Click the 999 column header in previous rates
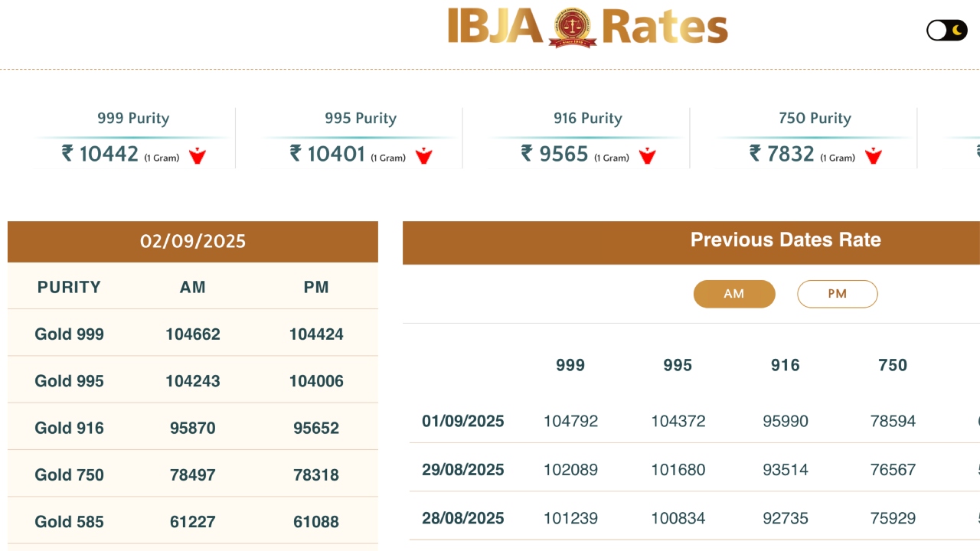This screenshot has height=551, width=980. [570, 366]
